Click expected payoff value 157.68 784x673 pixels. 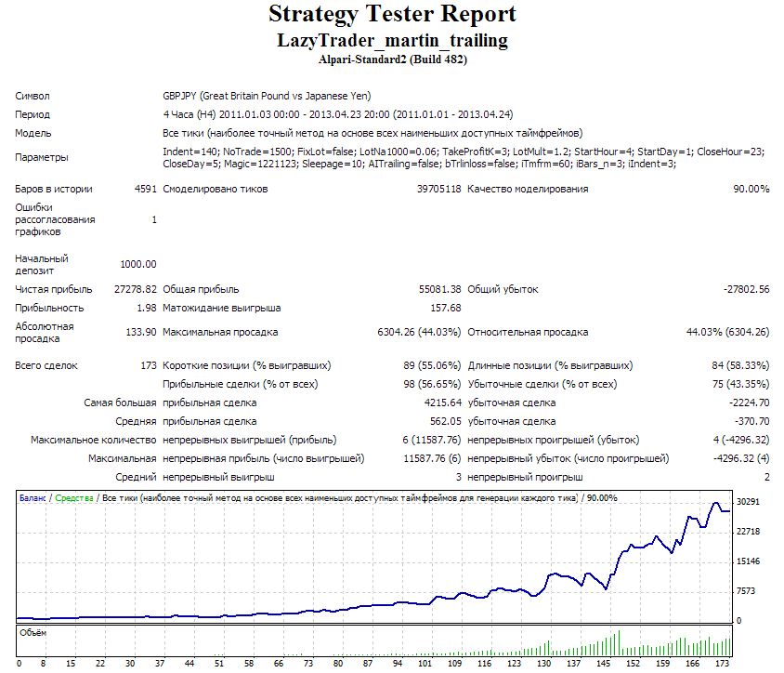446,308
